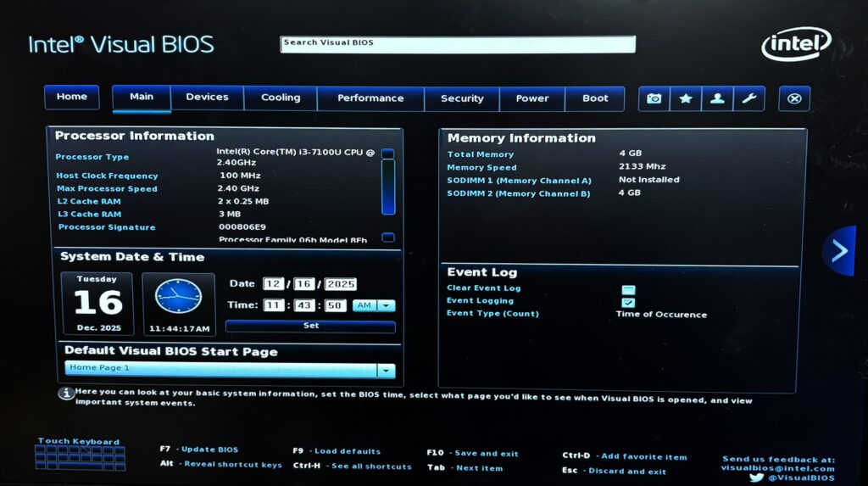This screenshot has width=868, height=486.
Task: Click Update BIOS shortcut link
Action: point(210,450)
